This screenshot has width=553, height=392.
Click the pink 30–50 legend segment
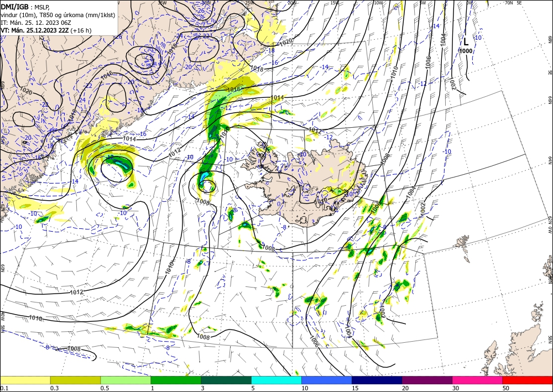(x=478, y=380)
